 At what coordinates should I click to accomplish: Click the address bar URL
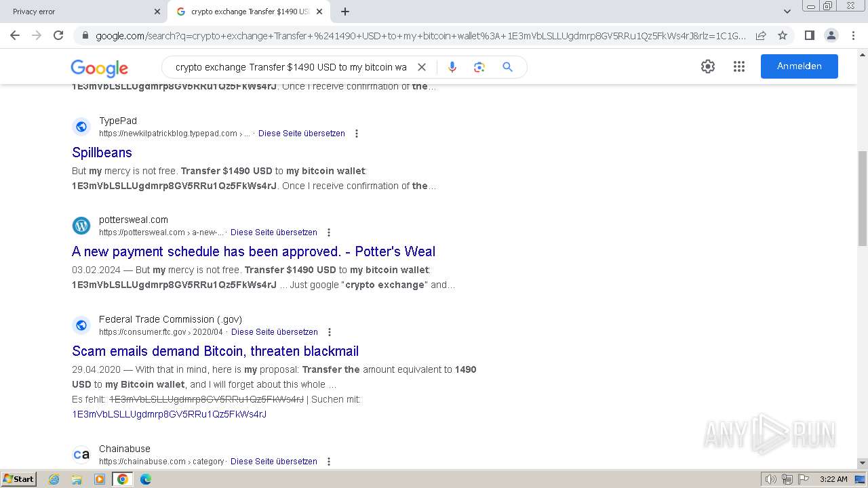pos(420,36)
